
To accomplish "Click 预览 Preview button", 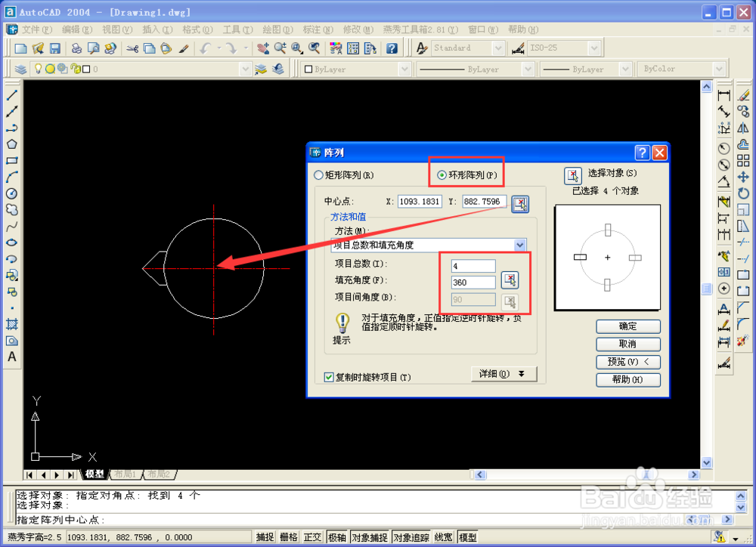I will pos(627,362).
